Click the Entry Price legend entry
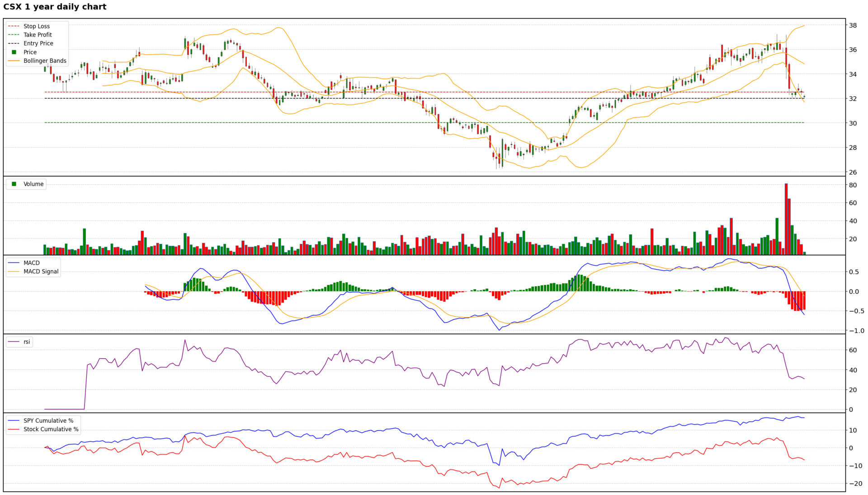The image size is (868, 495). tap(38, 43)
